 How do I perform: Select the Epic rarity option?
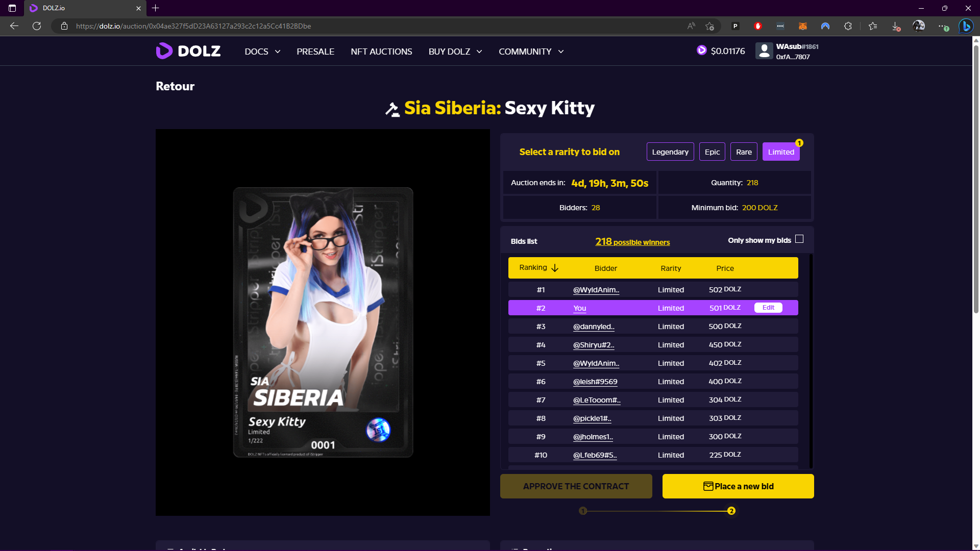(x=712, y=152)
